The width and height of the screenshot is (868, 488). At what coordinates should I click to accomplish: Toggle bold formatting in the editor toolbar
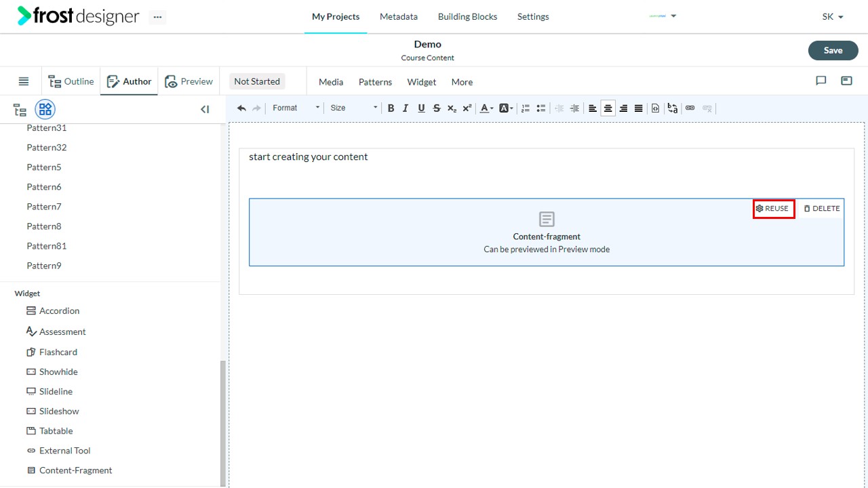tap(391, 108)
